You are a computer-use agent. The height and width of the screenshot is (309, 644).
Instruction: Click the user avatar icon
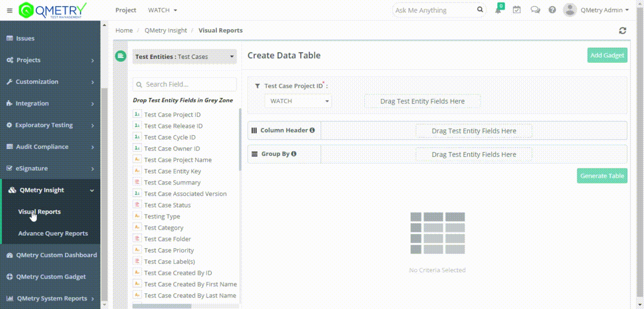pos(570,10)
